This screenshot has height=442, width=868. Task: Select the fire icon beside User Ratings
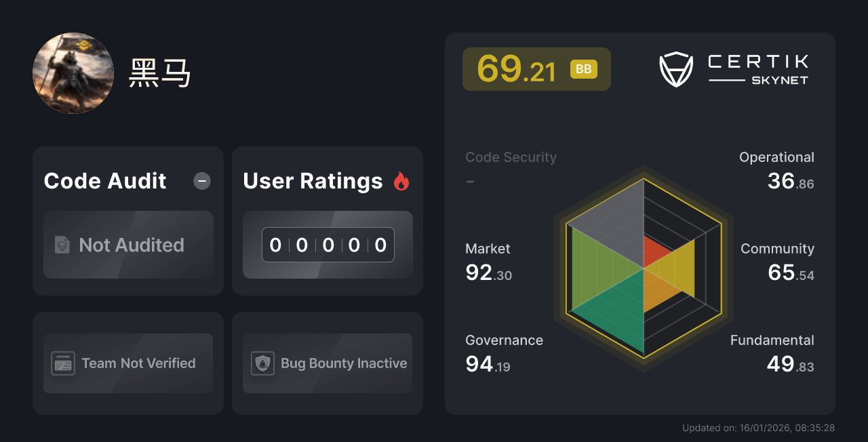coord(401,180)
